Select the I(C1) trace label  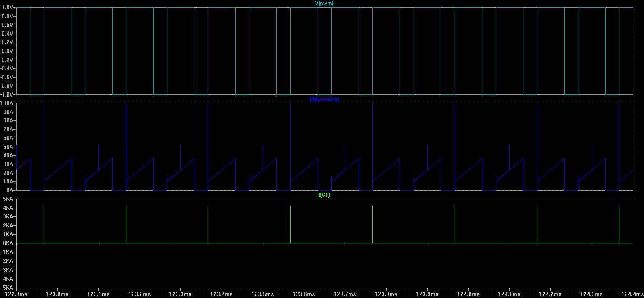[x=324, y=195]
